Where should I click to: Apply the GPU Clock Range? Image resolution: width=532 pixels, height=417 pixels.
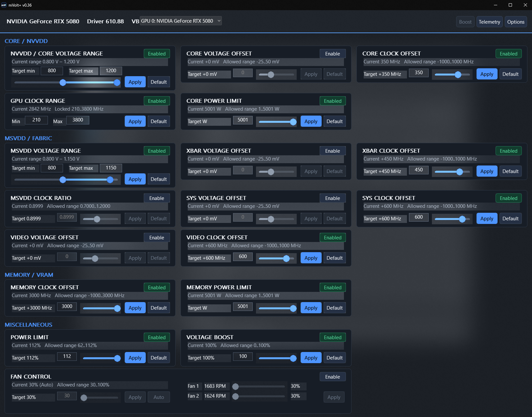click(135, 121)
